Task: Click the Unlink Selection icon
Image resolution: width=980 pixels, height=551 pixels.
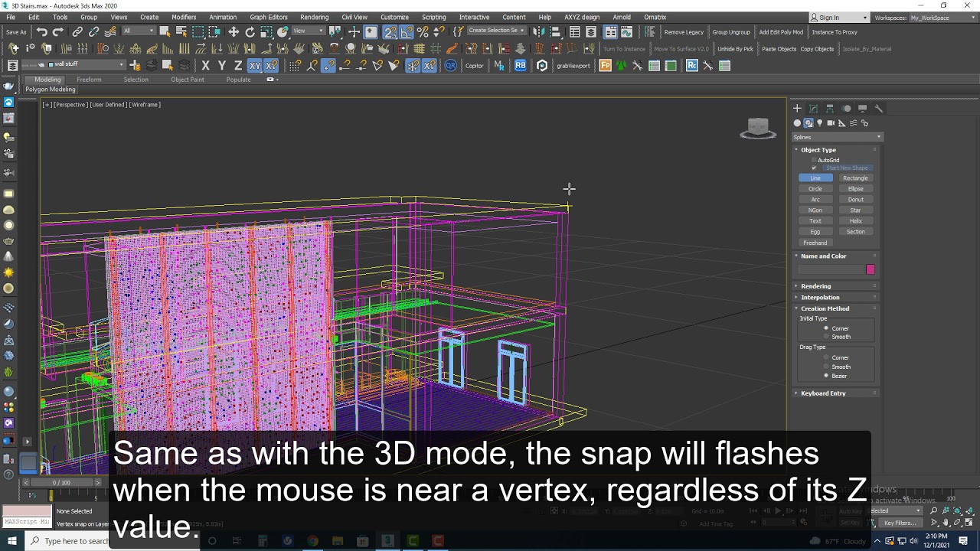Action: click(x=93, y=32)
